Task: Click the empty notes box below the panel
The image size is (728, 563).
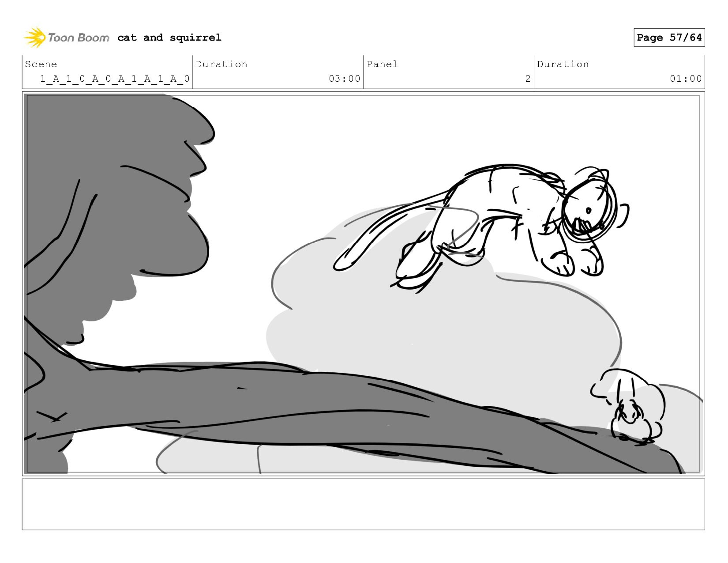Action: point(363,504)
